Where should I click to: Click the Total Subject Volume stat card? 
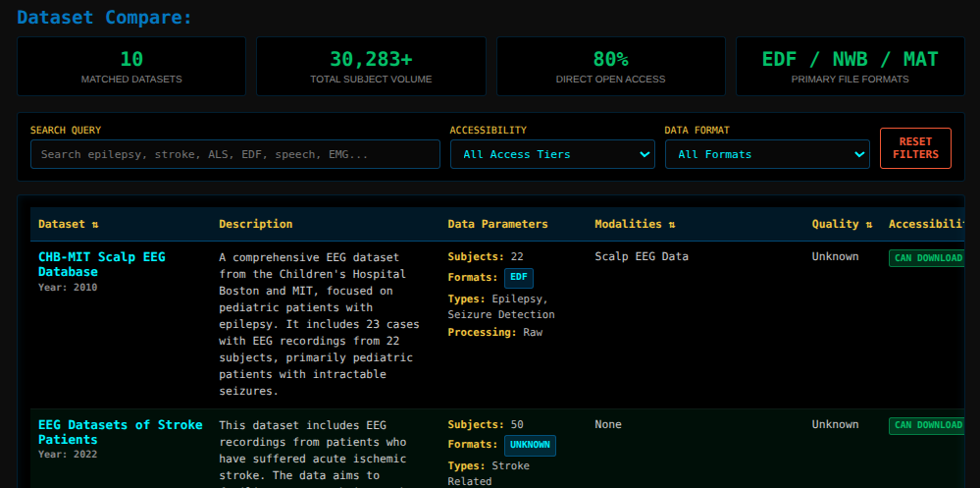371,67
